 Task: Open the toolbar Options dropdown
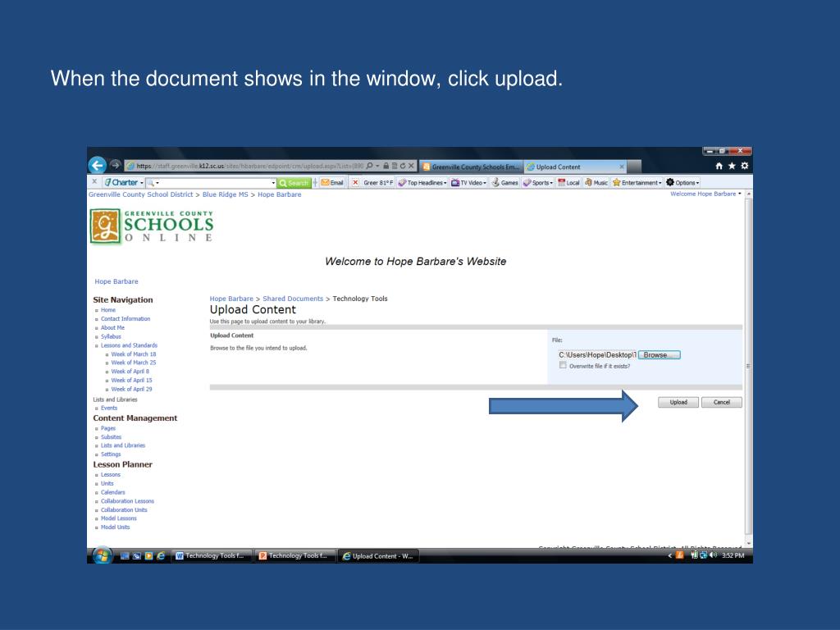point(682,182)
